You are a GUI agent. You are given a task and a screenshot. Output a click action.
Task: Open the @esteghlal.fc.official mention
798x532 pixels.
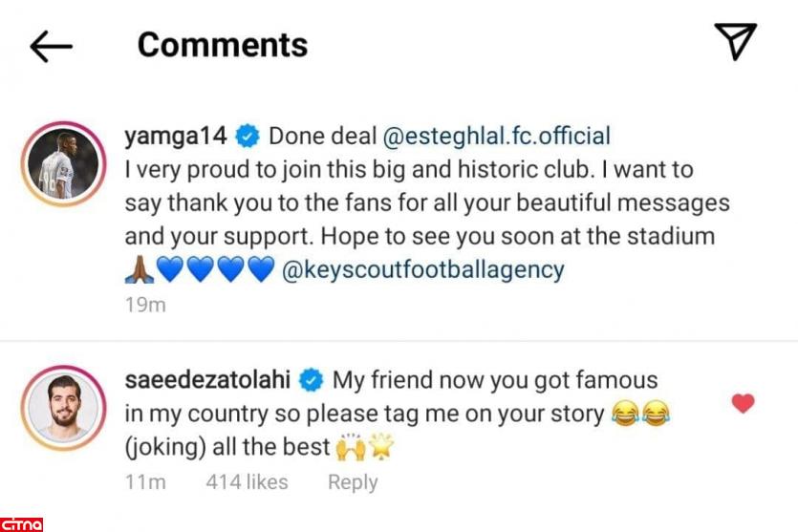point(496,136)
